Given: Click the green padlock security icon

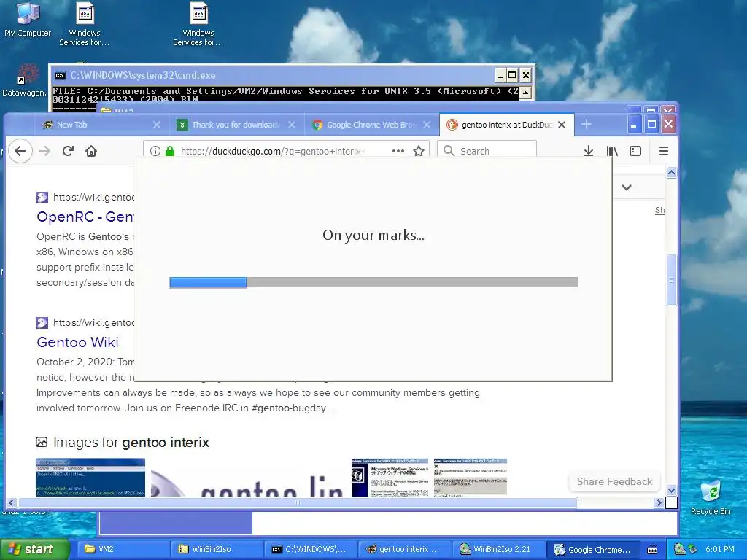Looking at the screenshot, I should [169, 151].
